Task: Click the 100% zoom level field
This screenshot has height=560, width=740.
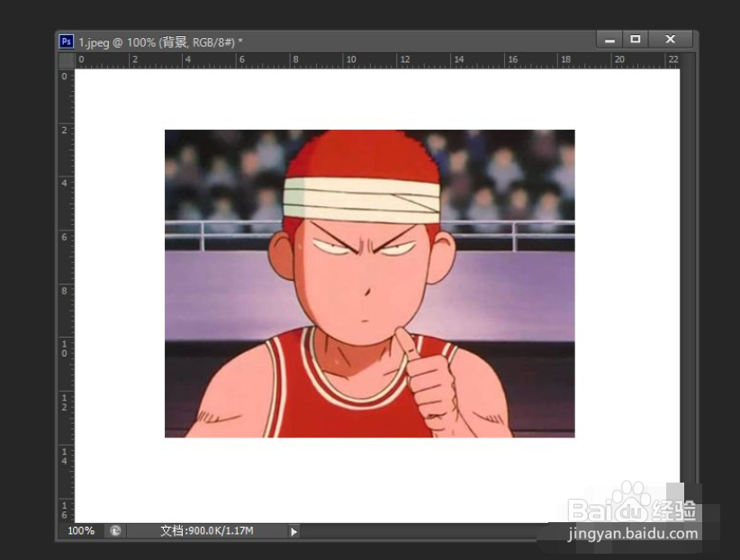Action: click(x=81, y=530)
